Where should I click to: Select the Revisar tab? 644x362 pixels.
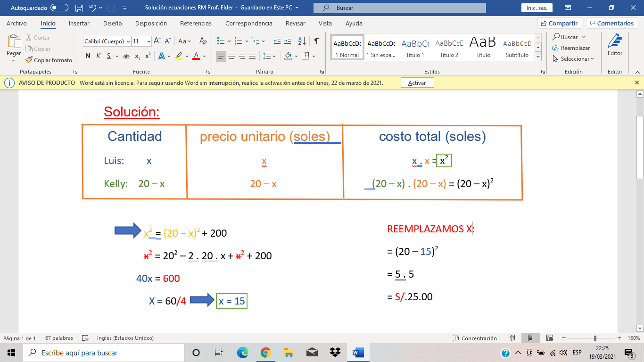pyautogui.click(x=296, y=23)
